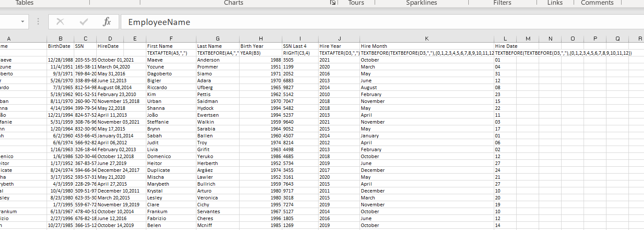Select the birth date cell 10/27/1985
Screen dimensions: 644x230
(x=60, y=225)
